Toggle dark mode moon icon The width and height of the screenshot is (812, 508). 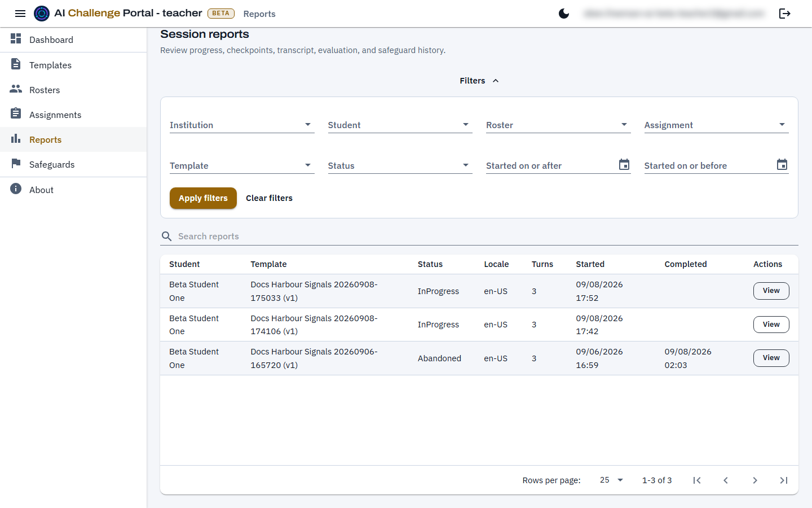(x=564, y=14)
